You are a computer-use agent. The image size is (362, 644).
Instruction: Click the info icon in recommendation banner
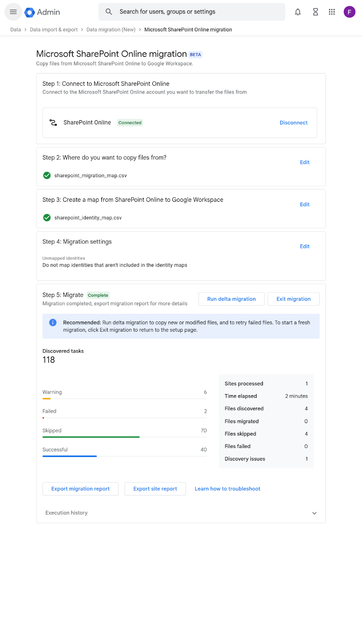pos(53,322)
